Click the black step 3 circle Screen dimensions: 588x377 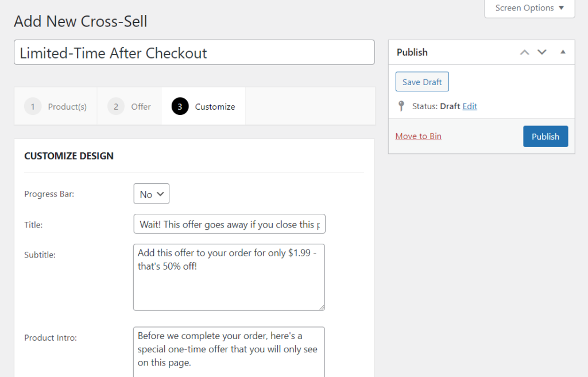180,106
